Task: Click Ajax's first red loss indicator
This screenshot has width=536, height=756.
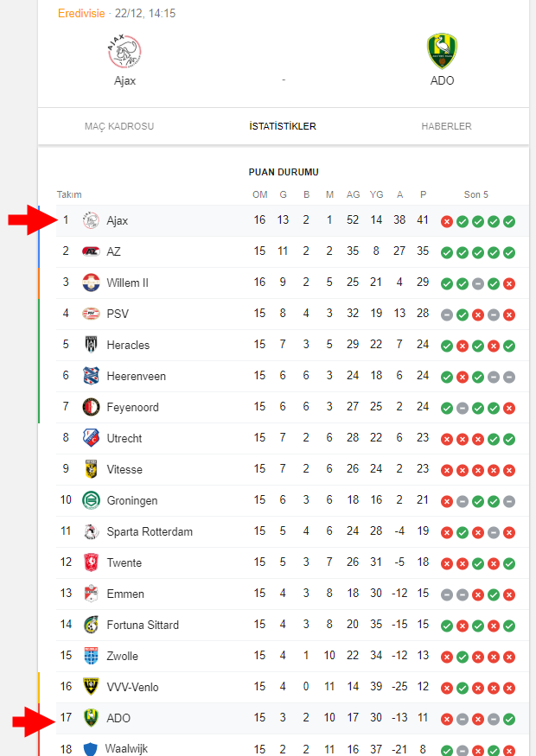Action: tap(447, 222)
